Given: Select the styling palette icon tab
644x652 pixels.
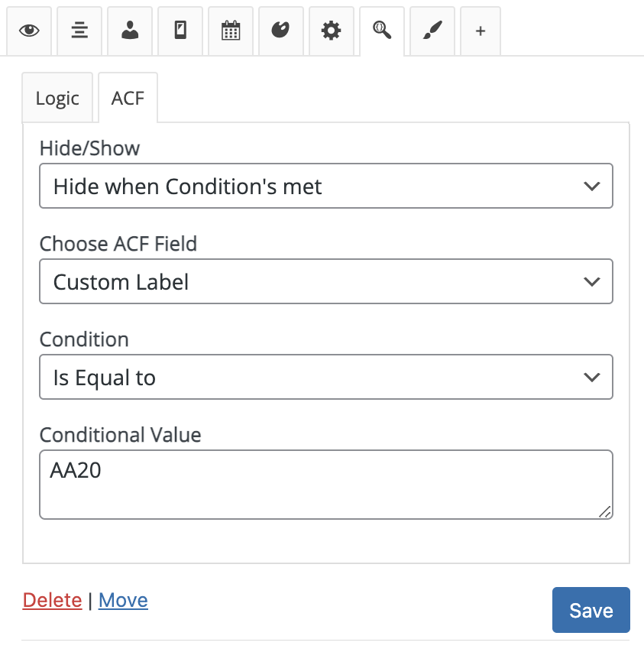Looking at the screenshot, I should [280, 30].
